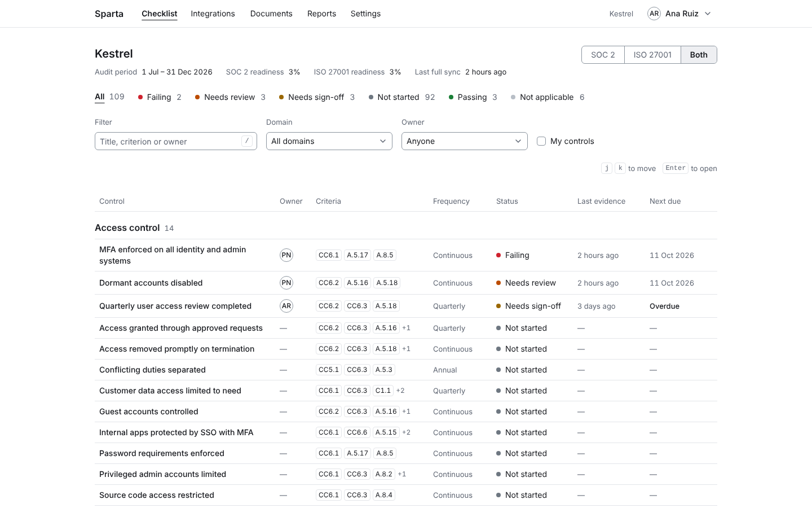Expand the Ana Ruiz account menu chevron
The height and width of the screenshot is (508, 812).
(x=708, y=14)
